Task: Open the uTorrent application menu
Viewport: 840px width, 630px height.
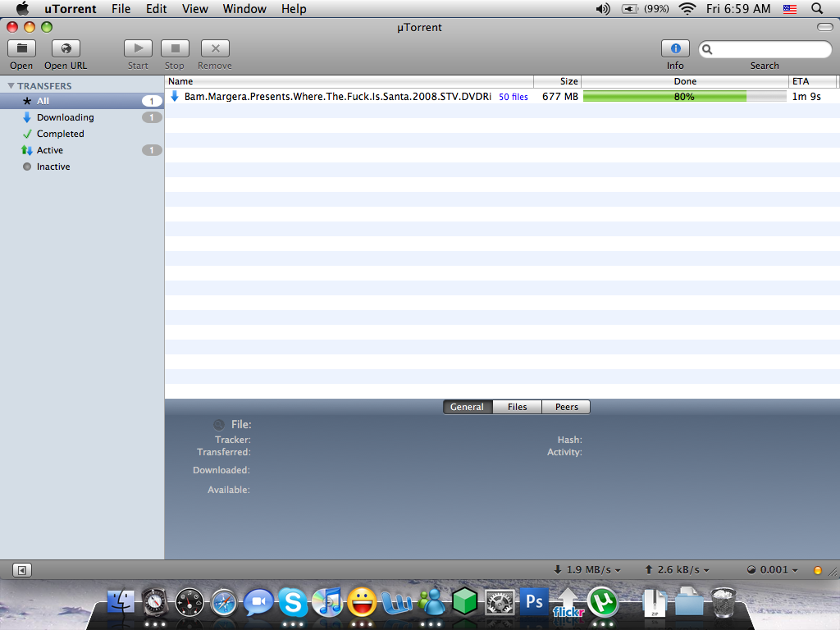Action: (x=71, y=9)
